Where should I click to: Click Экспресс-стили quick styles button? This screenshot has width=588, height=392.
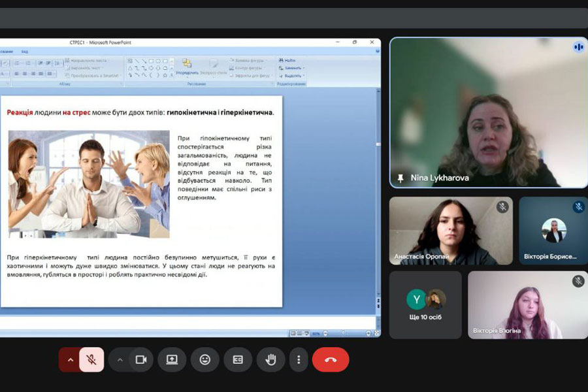[x=213, y=67]
